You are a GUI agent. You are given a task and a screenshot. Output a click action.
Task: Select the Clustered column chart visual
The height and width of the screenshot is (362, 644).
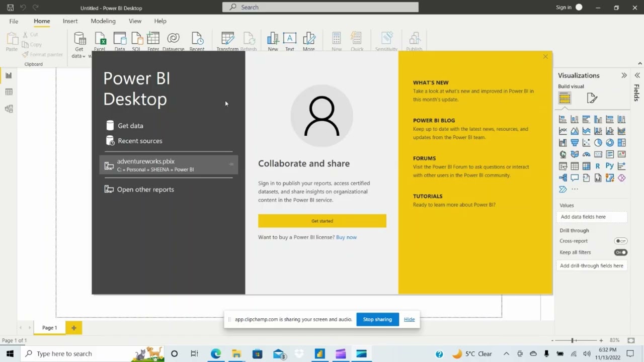coord(598,120)
